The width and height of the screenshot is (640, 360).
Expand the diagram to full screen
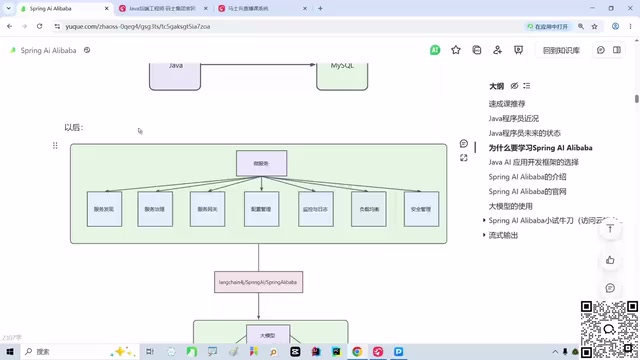[x=464, y=158]
